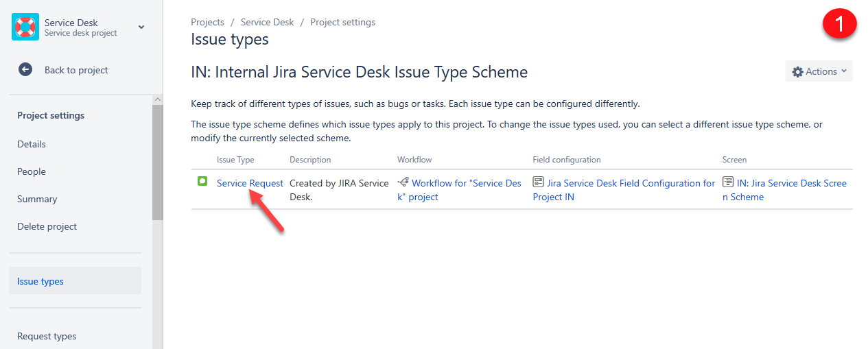This screenshot has height=349, width=868.
Task: Click the Internal Jira Service Desk Issue Type Scheme title
Action: [x=359, y=72]
